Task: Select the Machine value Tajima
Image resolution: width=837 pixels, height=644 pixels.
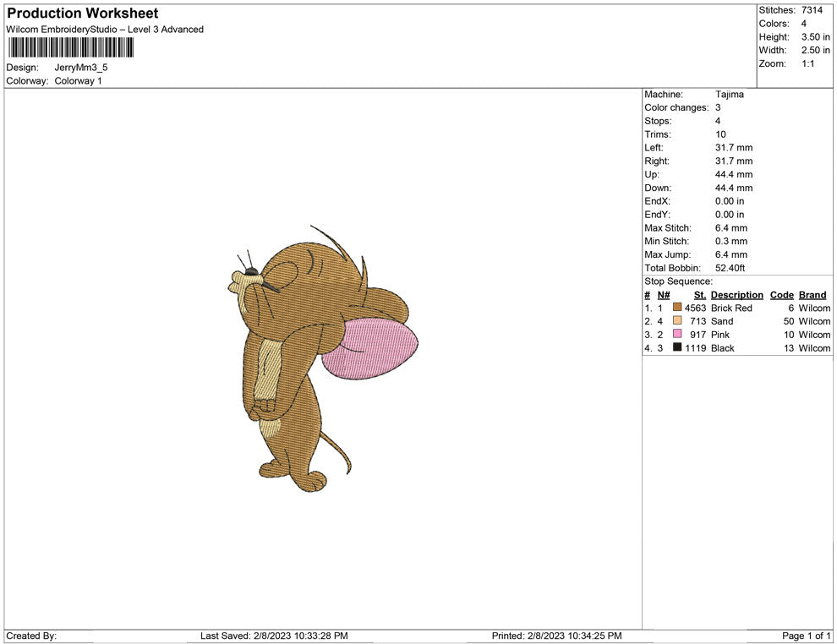Action: (x=729, y=95)
